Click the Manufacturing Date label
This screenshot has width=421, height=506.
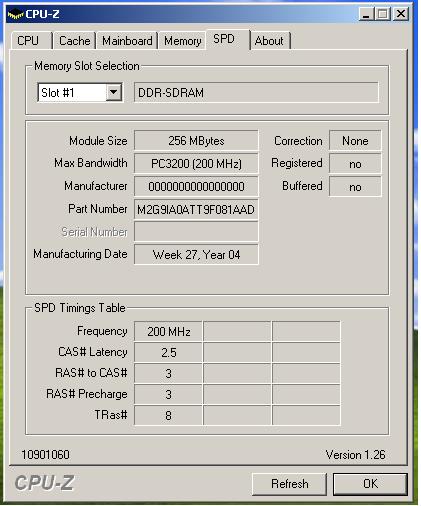pyautogui.click(x=80, y=254)
